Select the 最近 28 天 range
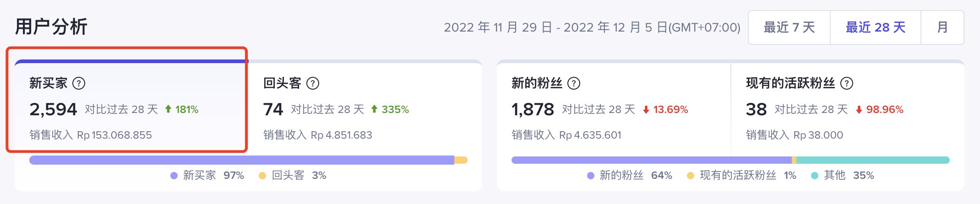980x204 pixels. click(875, 27)
